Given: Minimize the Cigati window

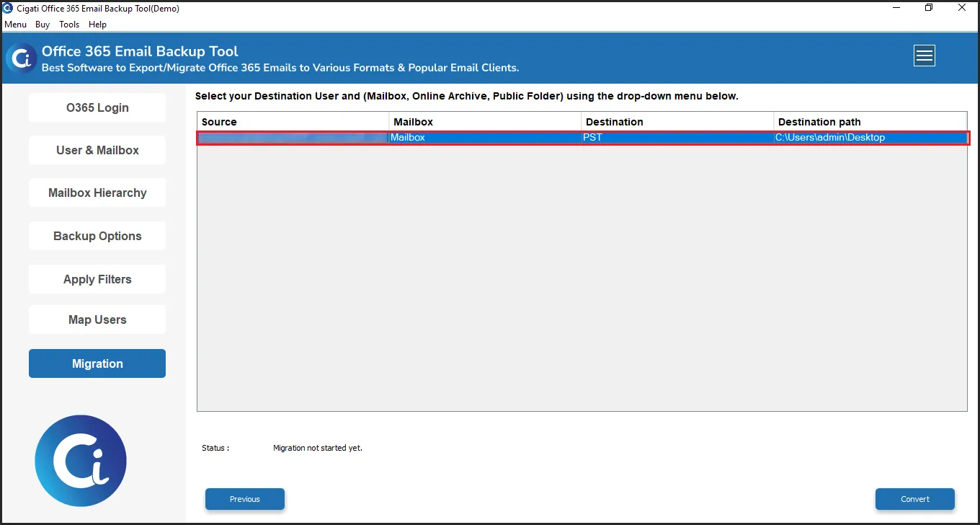Looking at the screenshot, I should click(x=896, y=8).
